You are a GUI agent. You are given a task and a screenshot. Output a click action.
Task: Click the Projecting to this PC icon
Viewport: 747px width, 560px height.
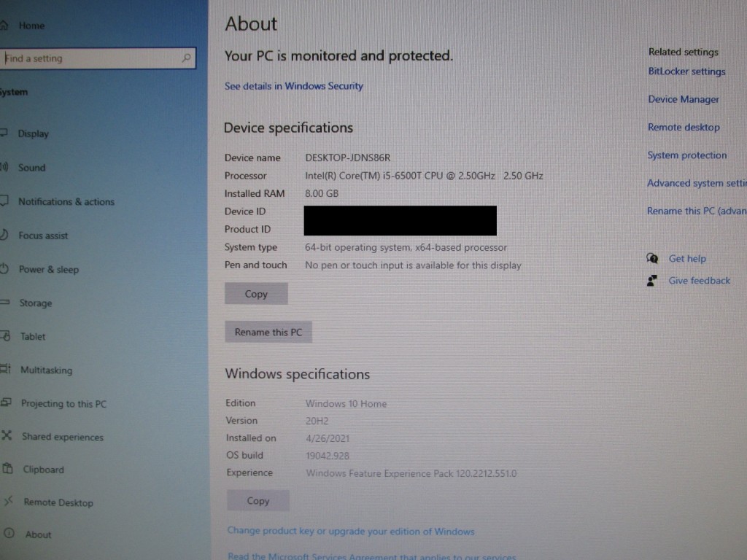[6, 402]
